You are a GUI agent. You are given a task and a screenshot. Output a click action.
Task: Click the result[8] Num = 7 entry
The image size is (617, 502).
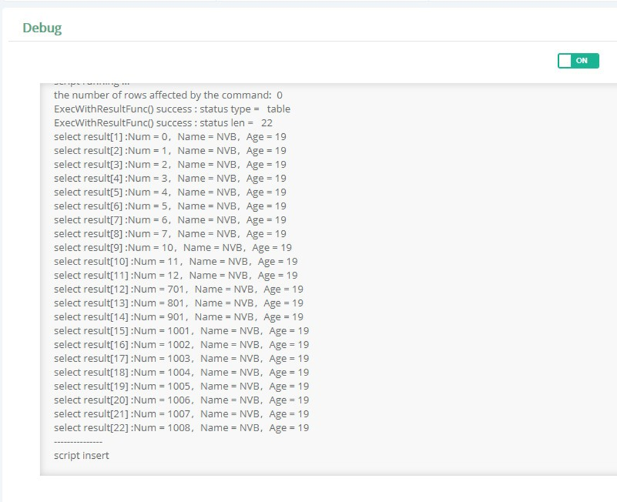(x=170, y=234)
